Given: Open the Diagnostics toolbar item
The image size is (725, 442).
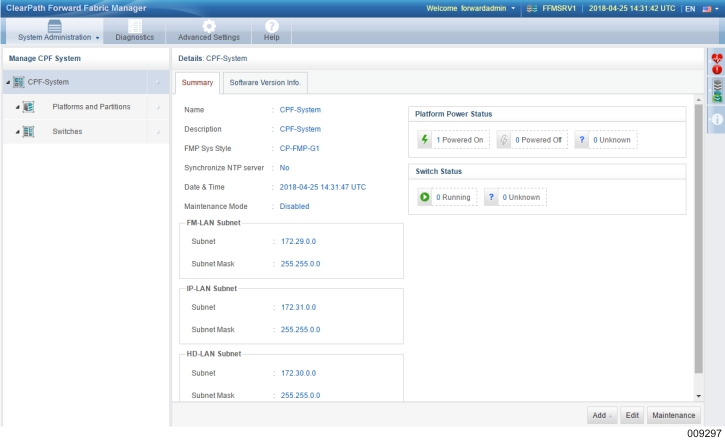Looking at the screenshot, I should tap(135, 31).
